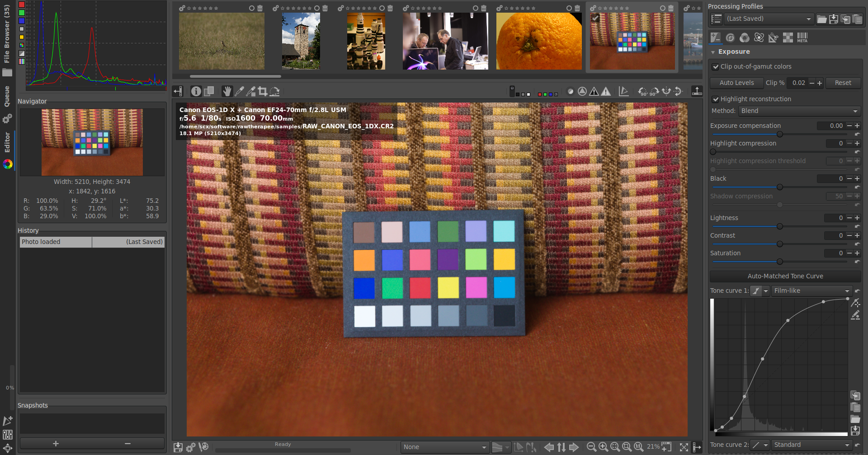Toggle clipped highlight indication warning icon
The height and width of the screenshot is (455, 868).
(x=606, y=91)
